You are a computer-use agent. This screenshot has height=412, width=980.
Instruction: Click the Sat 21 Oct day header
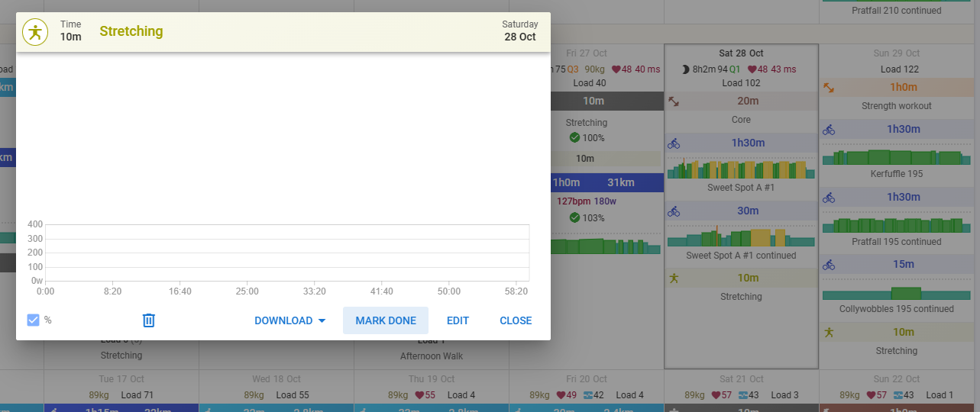coord(741,378)
